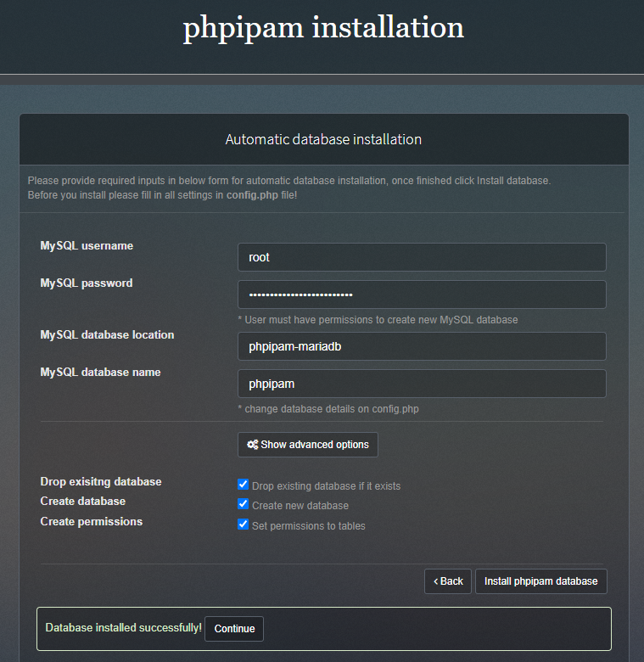Click the 'Automatic database installation' heading

coord(323,139)
